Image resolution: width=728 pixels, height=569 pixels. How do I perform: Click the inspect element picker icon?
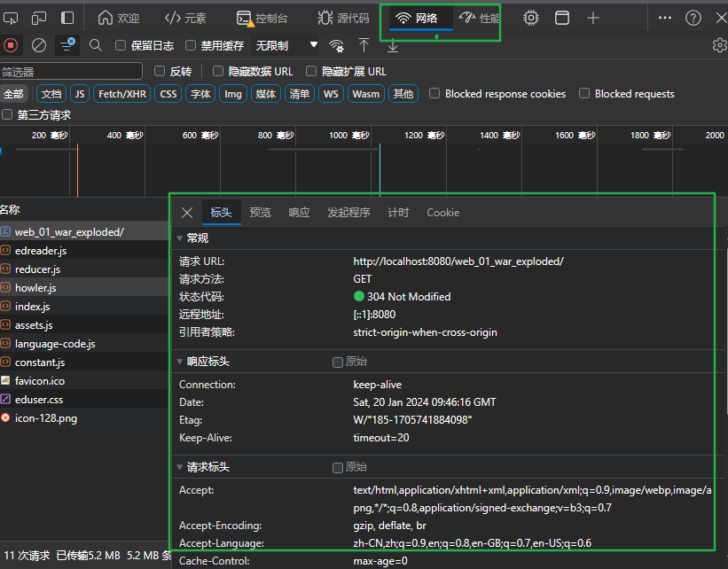[11, 18]
